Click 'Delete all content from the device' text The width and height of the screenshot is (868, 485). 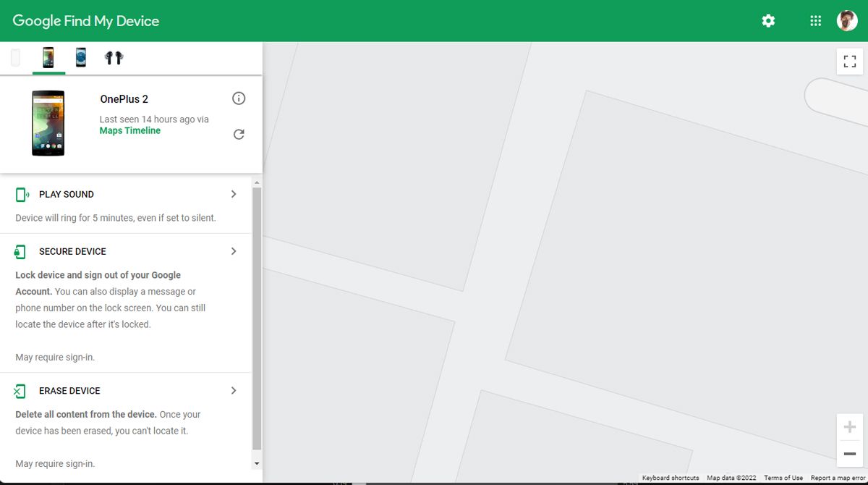(86, 415)
